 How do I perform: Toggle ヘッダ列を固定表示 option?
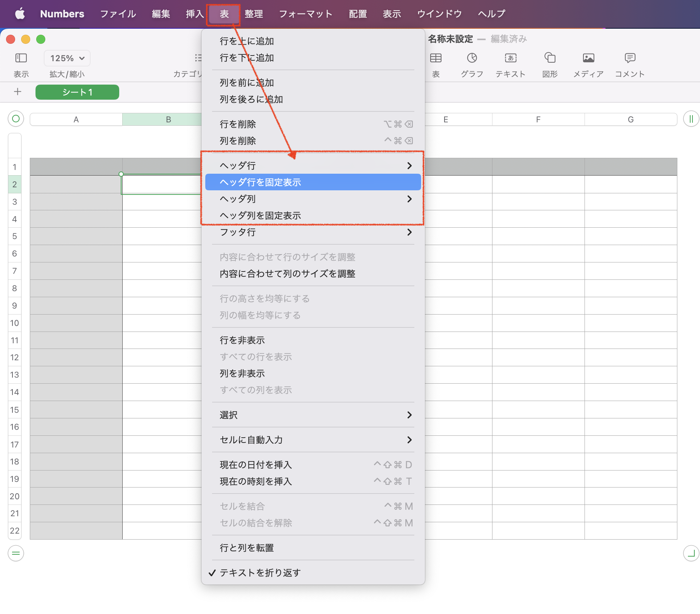tap(260, 216)
